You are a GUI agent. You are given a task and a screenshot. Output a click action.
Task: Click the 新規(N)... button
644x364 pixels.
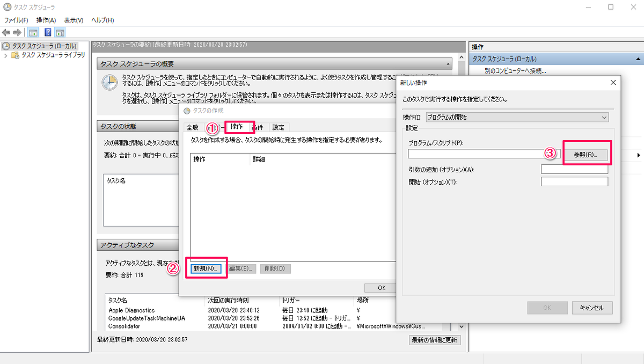(207, 269)
